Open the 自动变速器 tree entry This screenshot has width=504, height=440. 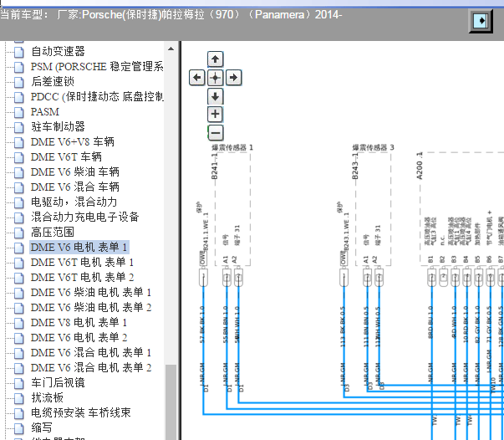click(x=58, y=51)
